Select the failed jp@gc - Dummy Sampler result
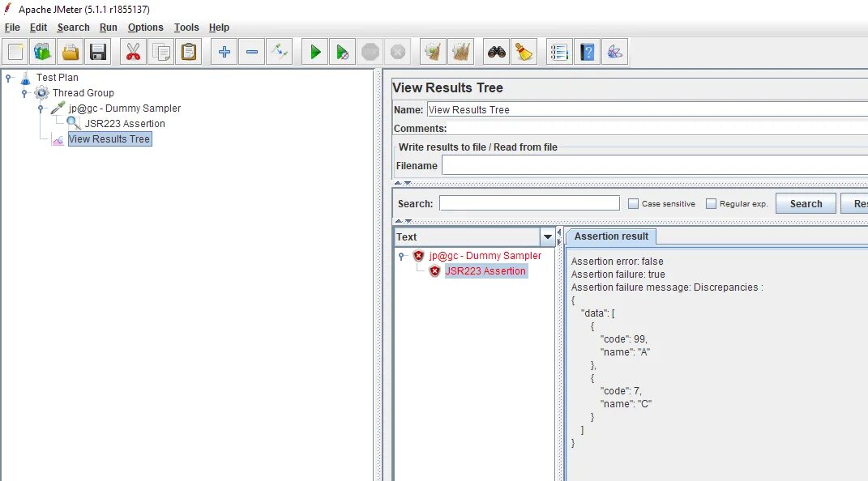 click(485, 255)
